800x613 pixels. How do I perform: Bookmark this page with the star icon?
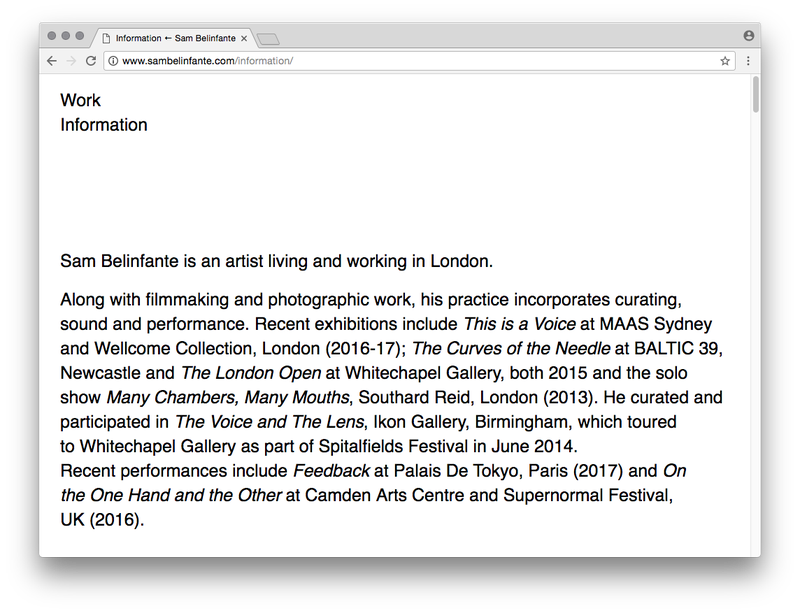(724, 61)
